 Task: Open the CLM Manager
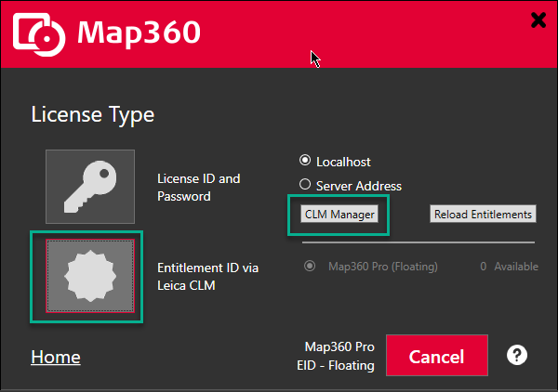[x=339, y=215]
